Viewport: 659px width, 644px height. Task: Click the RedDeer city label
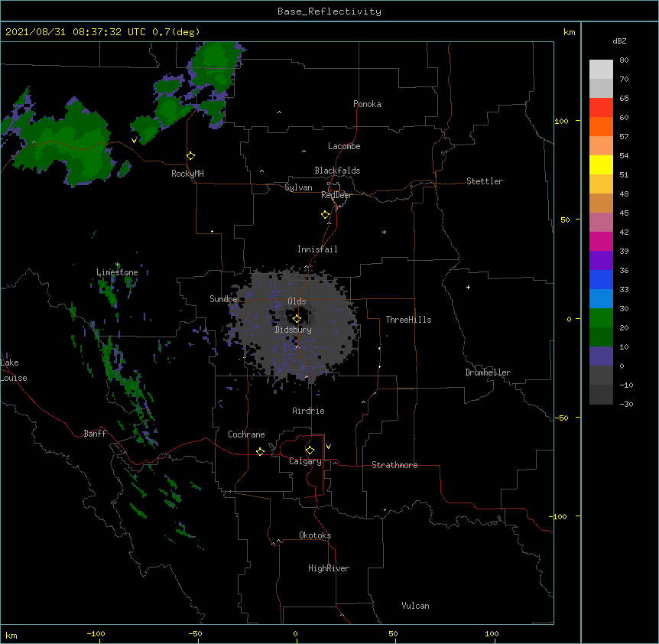point(336,195)
